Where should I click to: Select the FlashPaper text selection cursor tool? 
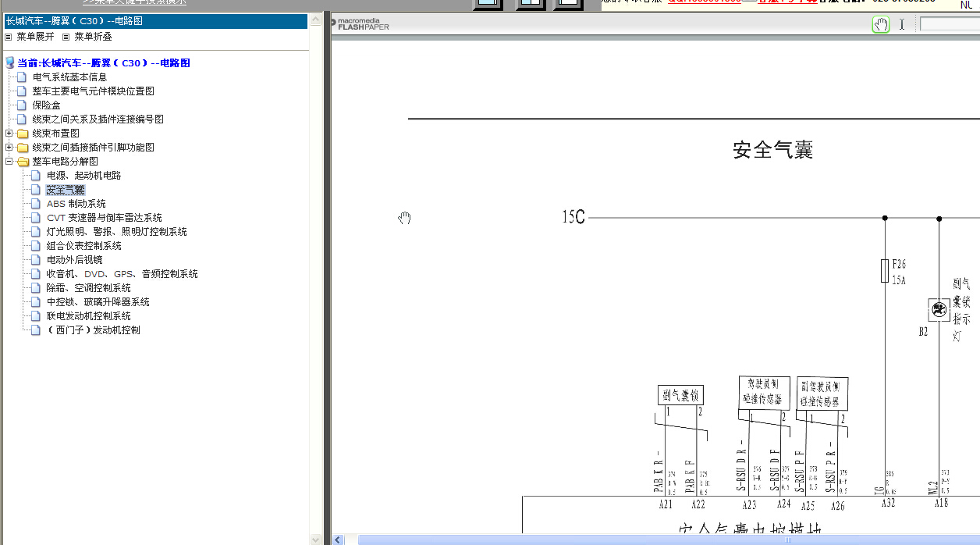click(x=902, y=24)
